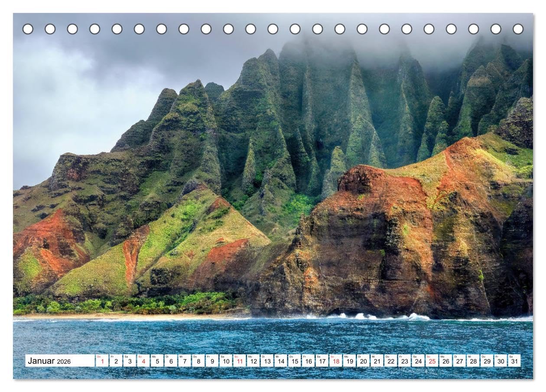Select day 12 (Mo) cell
This screenshot has height=392, width=546.
tap(253, 361)
